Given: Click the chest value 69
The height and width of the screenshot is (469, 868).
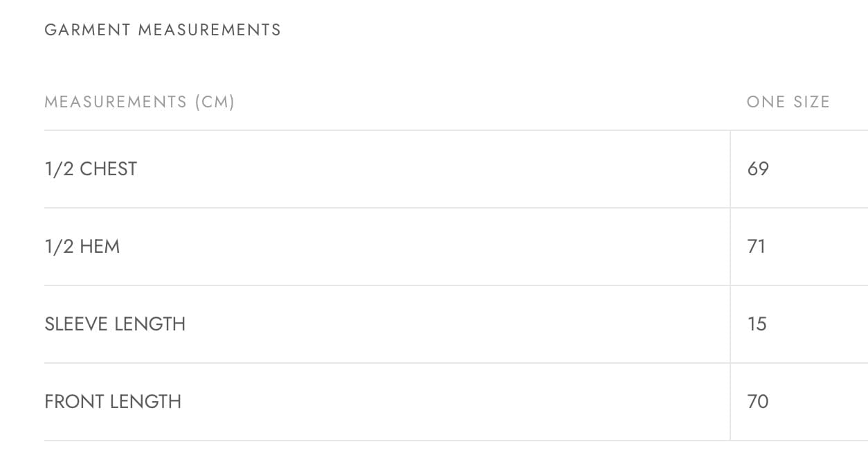Looking at the screenshot, I should [x=758, y=169].
